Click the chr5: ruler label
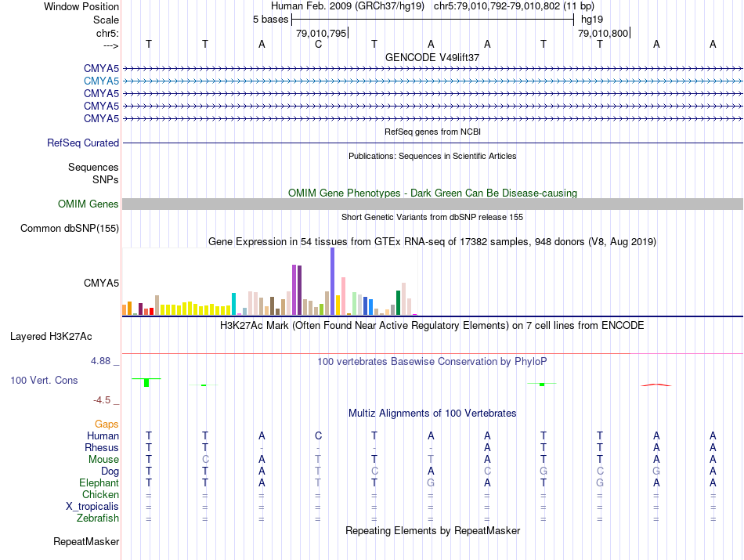The image size is (744, 560). pyautogui.click(x=107, y=33)
